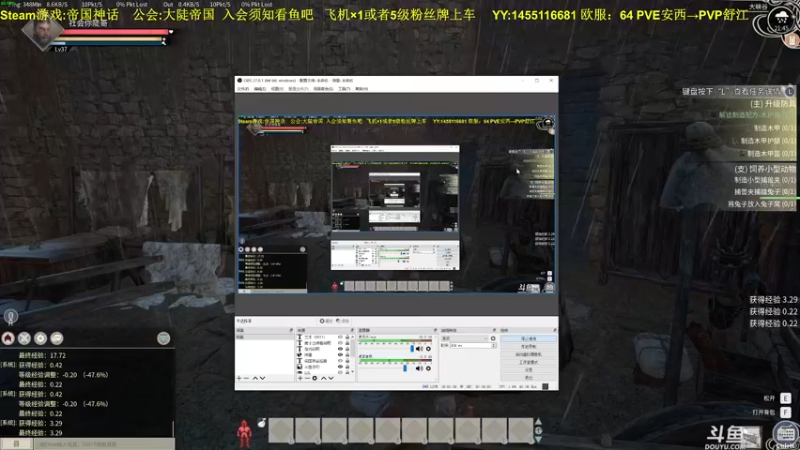Screen dimensions: 800x450
Task: Click hotbar scroll down arrow
Action: tap(538, 439)
